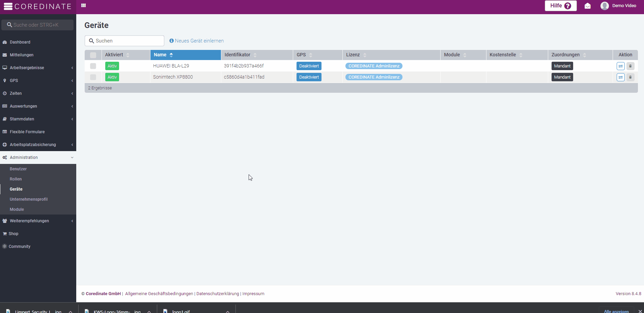644x313 pixels.
Task: Delete the HUAWEI BLA-L29 device via trash icon
Action: point(630,66)
